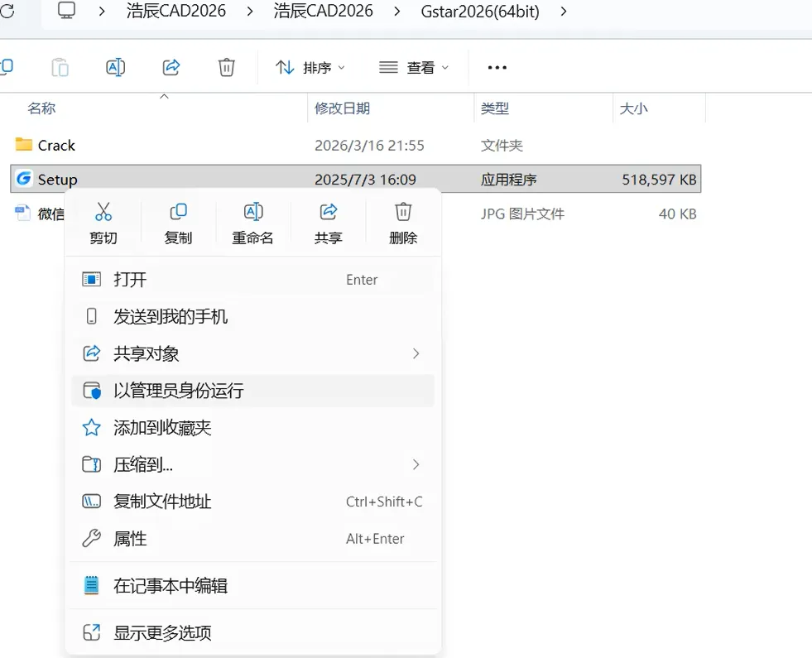Expand chevron after the monitor icon
The image size is (812, 658).
(102, 11)
